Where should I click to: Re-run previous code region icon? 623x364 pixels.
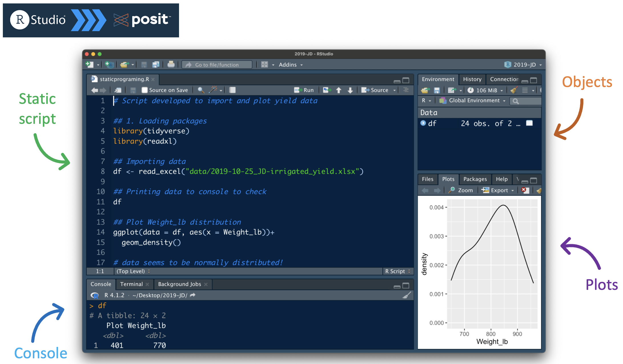click(x=327, y=90)
